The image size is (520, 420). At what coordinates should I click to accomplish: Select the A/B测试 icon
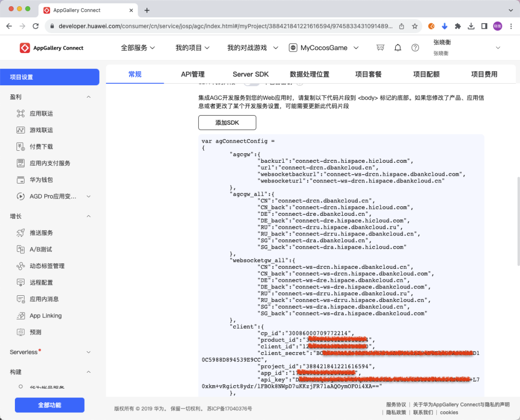(21, 249)
